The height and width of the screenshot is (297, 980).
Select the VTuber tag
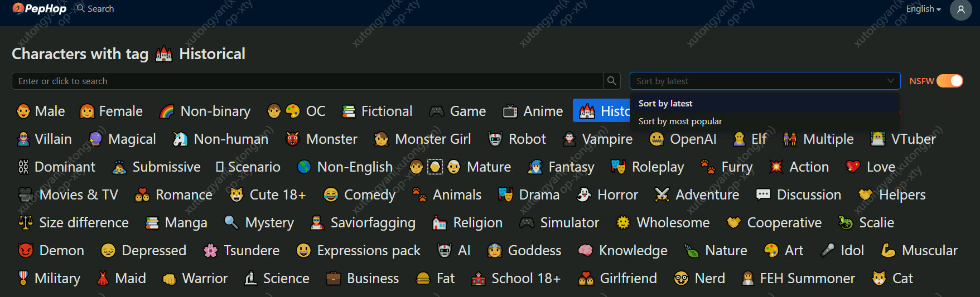click(903, 139)
